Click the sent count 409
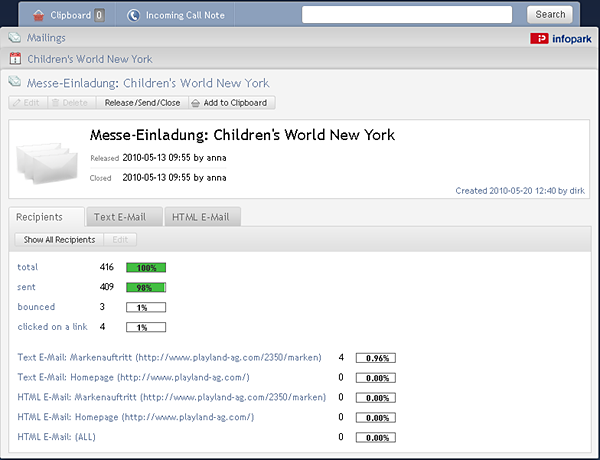The width and height of the screenshot is (600, 460). (107, 287)
